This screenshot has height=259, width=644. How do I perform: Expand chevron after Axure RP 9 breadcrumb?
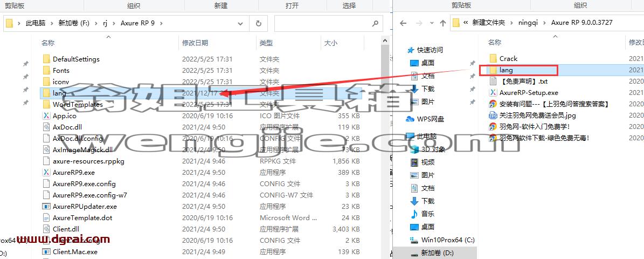162,23
